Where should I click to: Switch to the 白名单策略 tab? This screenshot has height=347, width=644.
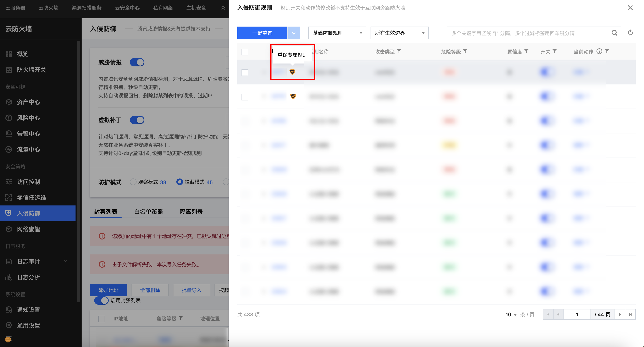tap(149, 212)
